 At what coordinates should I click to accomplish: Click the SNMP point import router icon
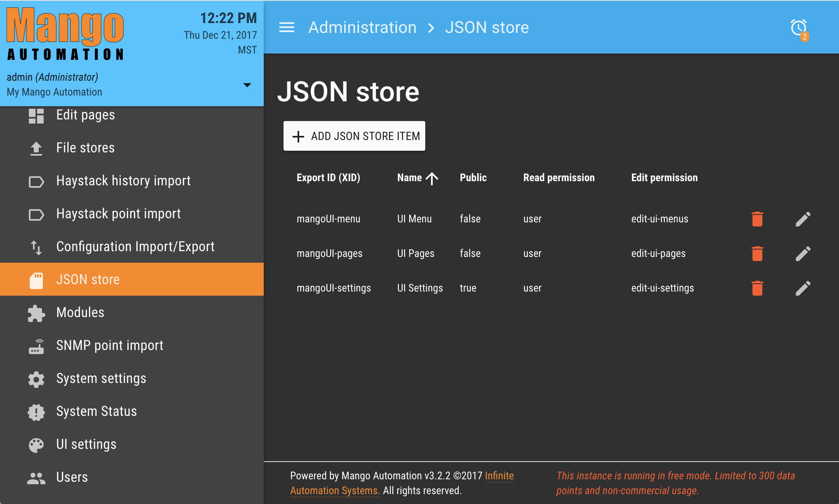[36, 346]
